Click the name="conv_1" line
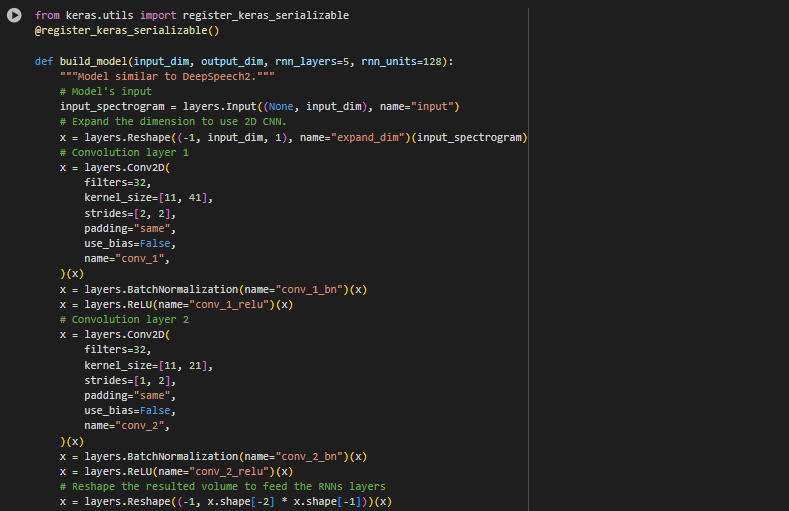Image resolution: width=789 pixels, height=511 pixels. point(127,259)
